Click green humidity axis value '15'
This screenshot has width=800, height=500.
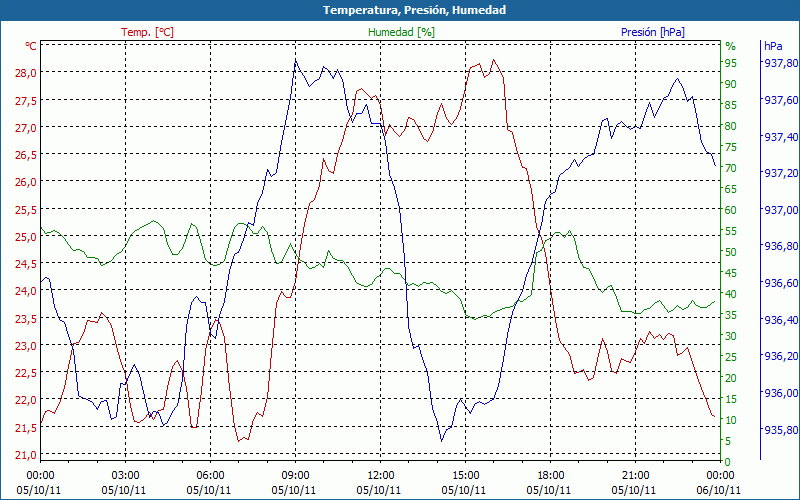[731, 399]
